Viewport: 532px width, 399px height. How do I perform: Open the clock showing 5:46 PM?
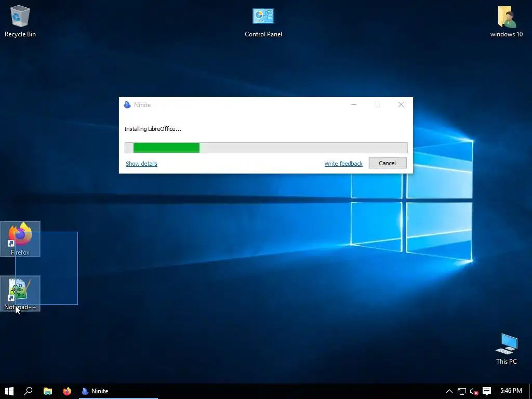coord(511,391)
